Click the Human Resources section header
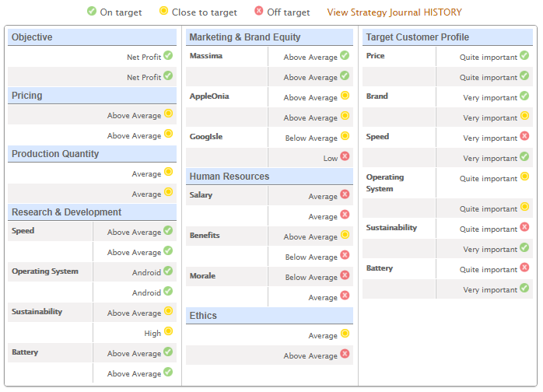The image size is (543, 392). (x=229, y=177)
